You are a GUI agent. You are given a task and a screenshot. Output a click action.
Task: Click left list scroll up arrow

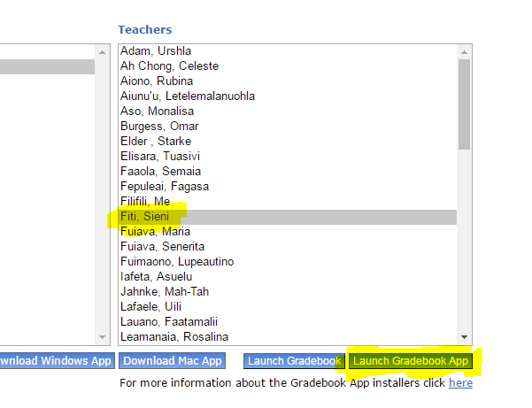(102, 52)
